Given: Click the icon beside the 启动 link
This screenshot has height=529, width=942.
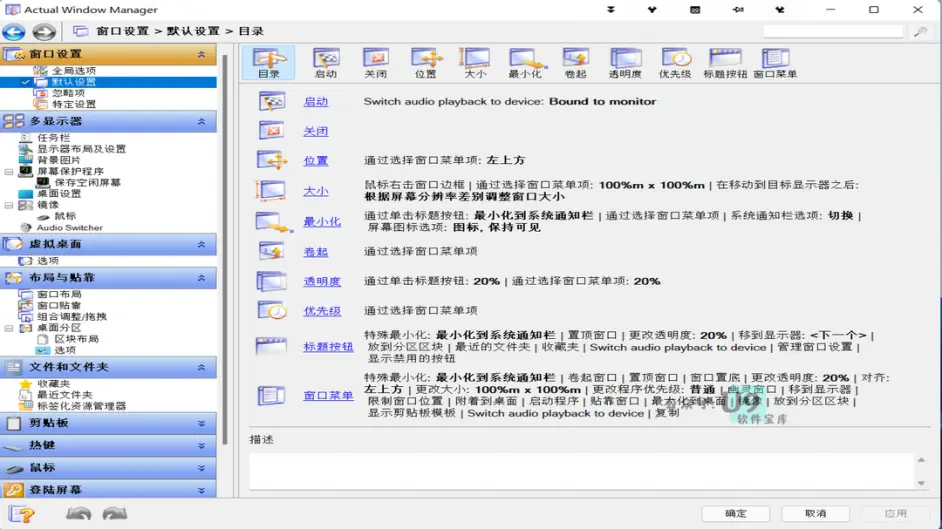Looking at the screenshot, I should click(272, 101).
